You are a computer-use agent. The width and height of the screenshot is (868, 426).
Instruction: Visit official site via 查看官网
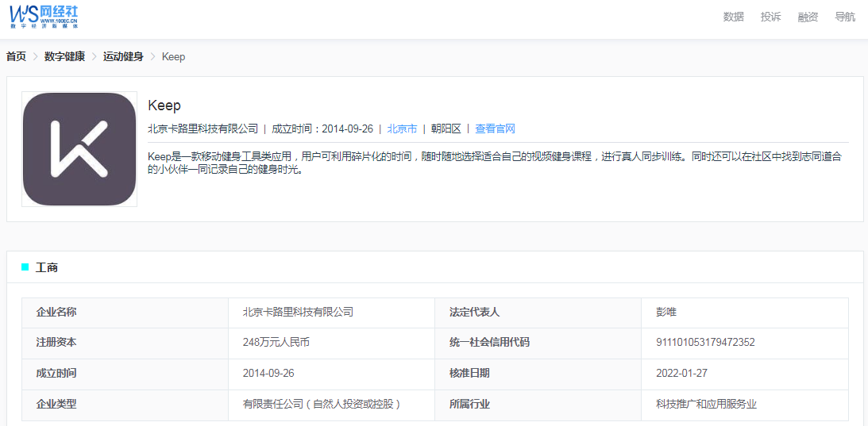tap(495, 129)
